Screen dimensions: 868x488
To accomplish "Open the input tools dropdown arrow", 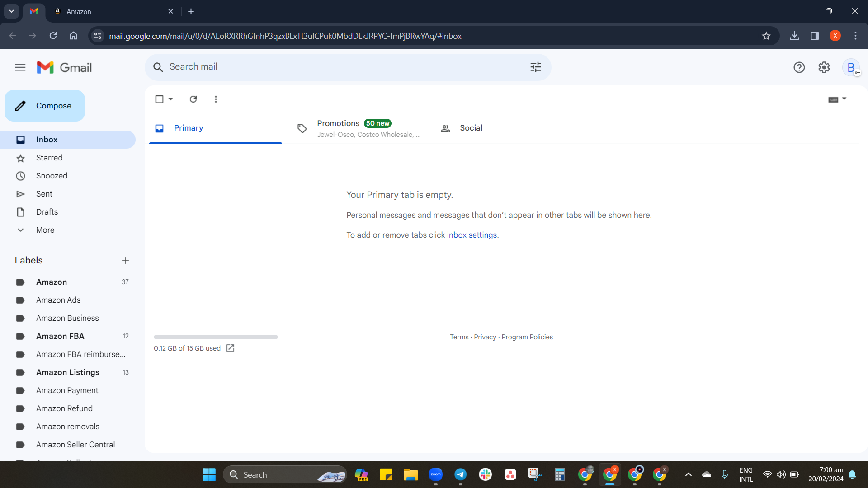I will pyautogui.click(x=844, y=99).
